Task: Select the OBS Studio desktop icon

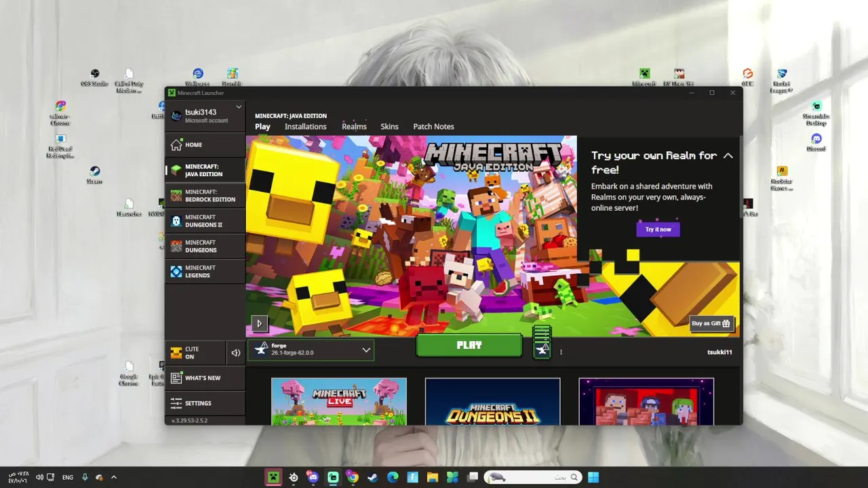Action: [95, 77]
